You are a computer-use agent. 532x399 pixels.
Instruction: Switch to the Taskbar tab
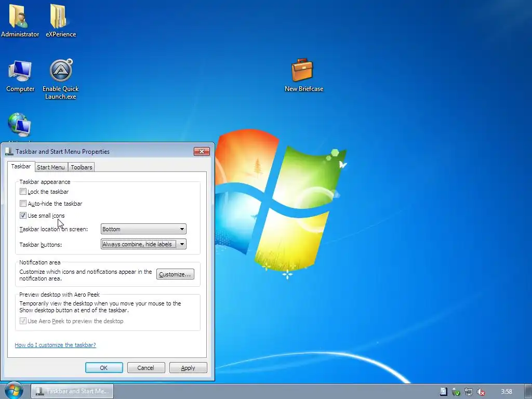click(21, 166)
